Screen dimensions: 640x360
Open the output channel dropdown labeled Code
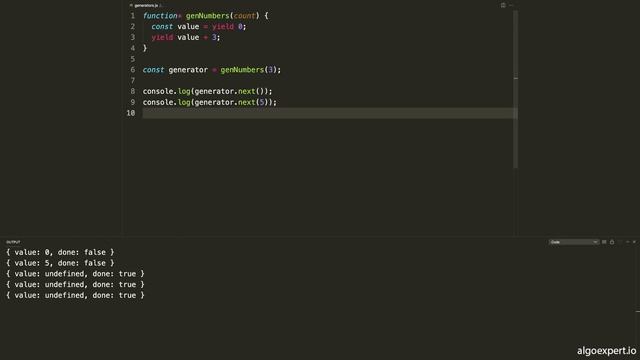pos(573,242)
